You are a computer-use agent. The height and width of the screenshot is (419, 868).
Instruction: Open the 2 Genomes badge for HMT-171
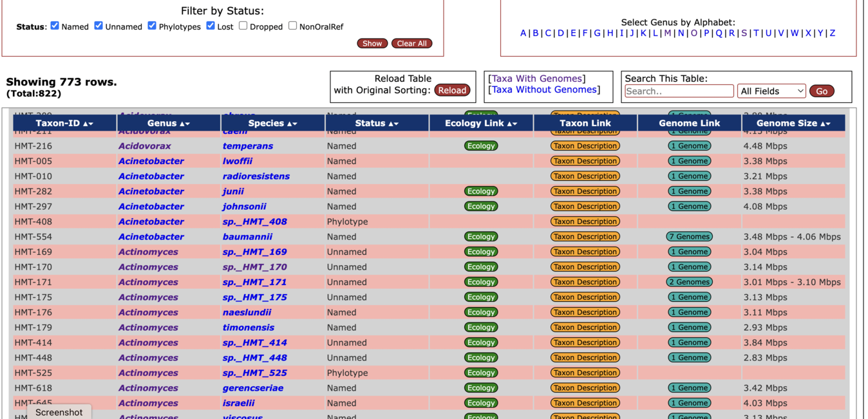tap(689, 282)
